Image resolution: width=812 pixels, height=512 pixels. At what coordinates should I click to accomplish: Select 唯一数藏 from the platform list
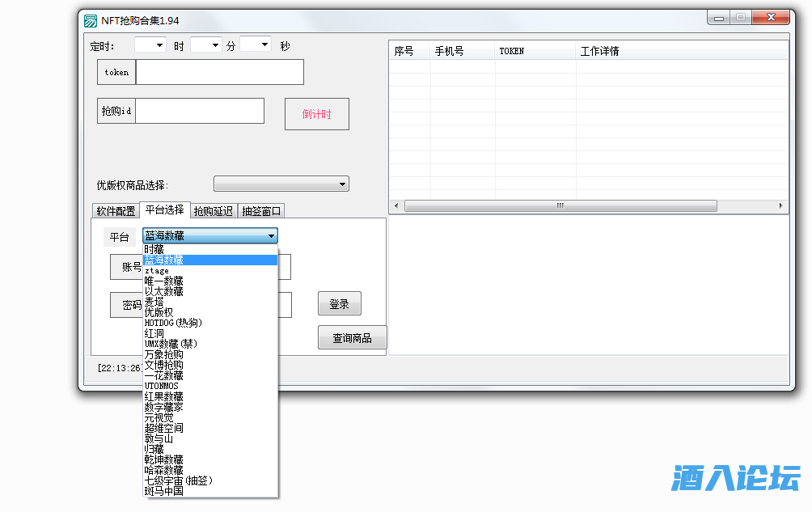click(x=164, y=281)
